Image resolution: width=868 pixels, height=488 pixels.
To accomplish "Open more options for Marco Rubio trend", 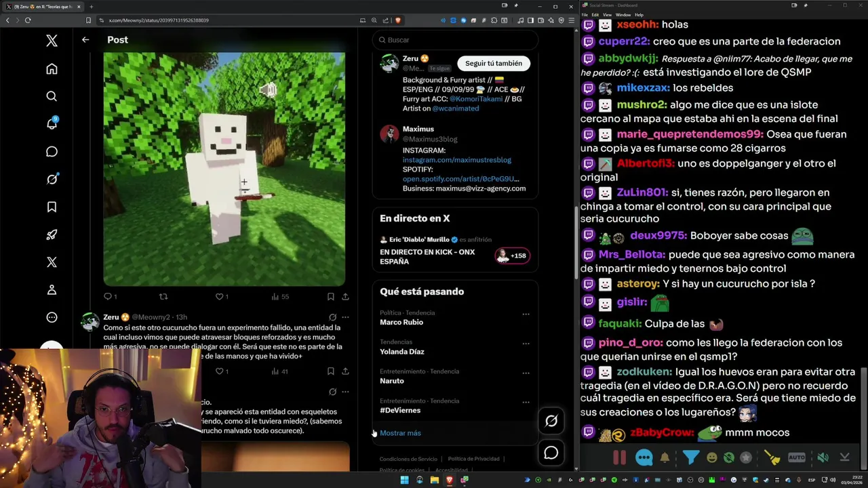I will pyautogui.click(x=526, y=314).
